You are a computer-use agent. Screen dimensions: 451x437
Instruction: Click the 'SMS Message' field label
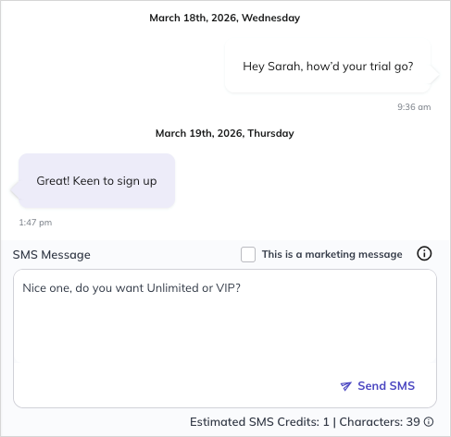pos(52,255)
